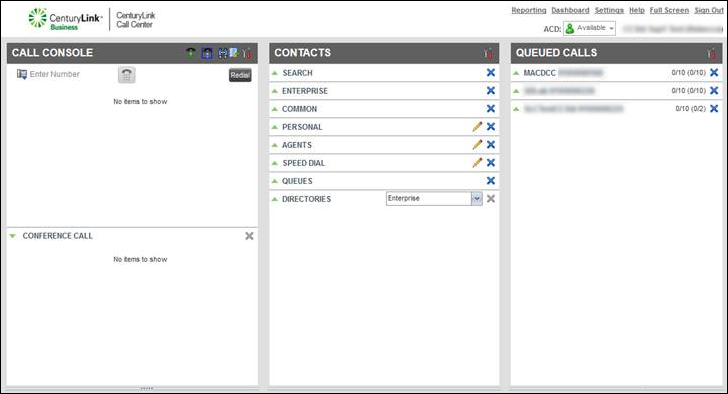The image size is (728, 394).
Task: Close the queue row showing 0/10 (0/2)
Action: 714,109
